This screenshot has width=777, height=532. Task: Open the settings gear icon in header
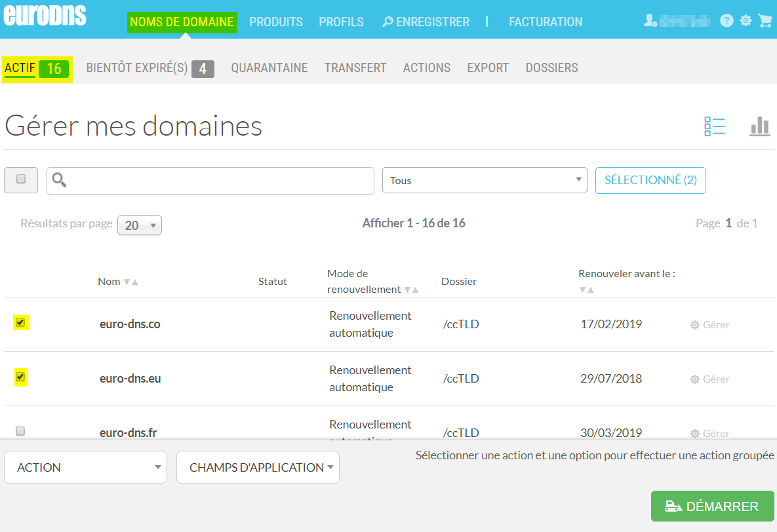[x=746, y=21]
